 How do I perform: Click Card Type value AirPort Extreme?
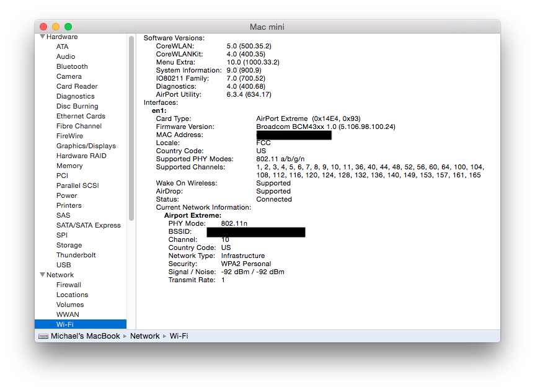[x=308, y=119]
